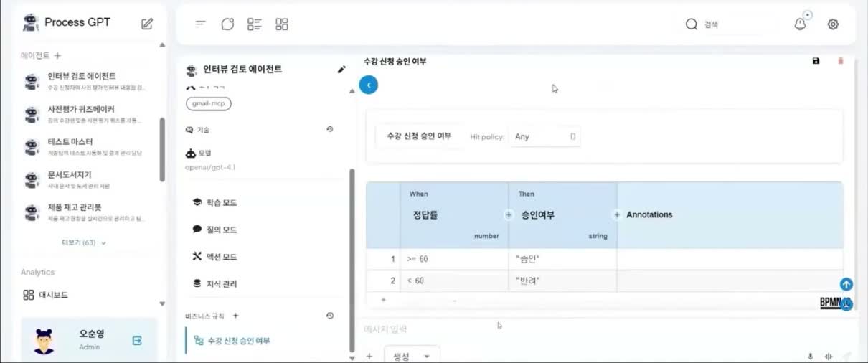Switch to 질의 모드
Viewport: 868px width, 363px height.
coord(214,230)
